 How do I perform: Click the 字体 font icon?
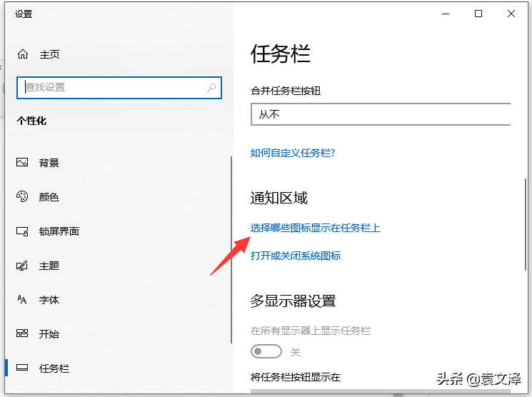point(22,299)
